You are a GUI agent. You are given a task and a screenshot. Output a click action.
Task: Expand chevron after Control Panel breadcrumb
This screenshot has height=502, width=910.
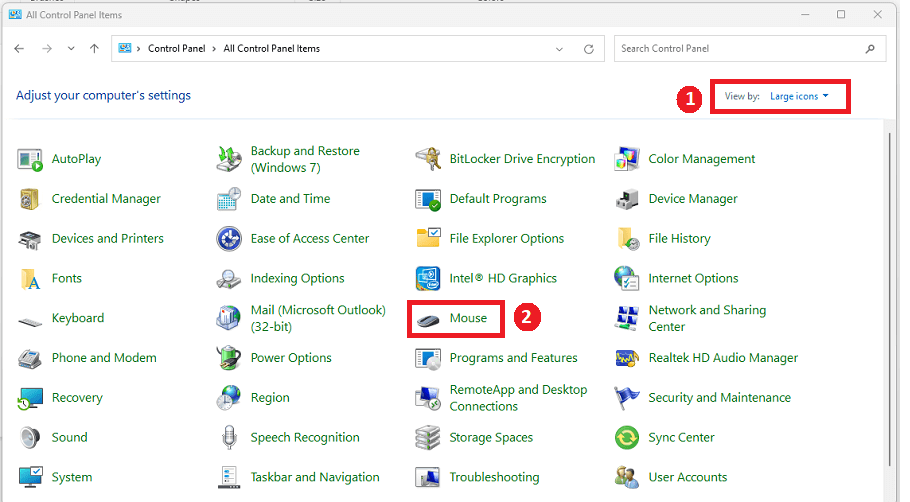pos(214,49)
